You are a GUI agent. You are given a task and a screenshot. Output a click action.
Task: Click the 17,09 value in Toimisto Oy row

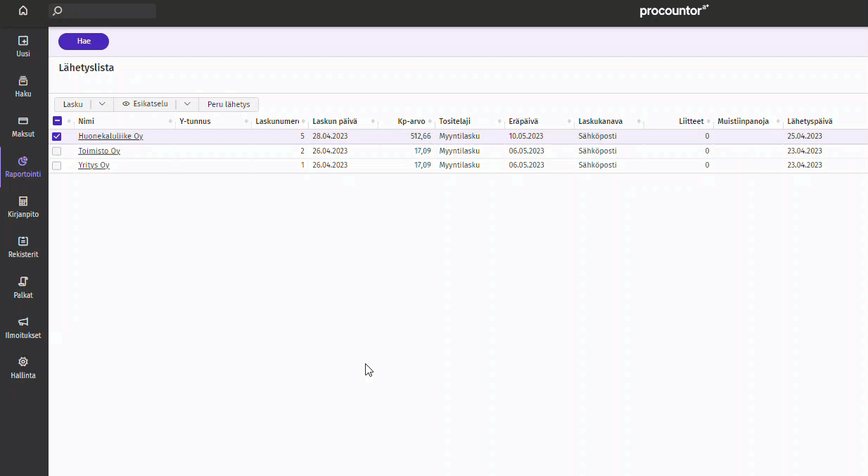click(423, 151)
